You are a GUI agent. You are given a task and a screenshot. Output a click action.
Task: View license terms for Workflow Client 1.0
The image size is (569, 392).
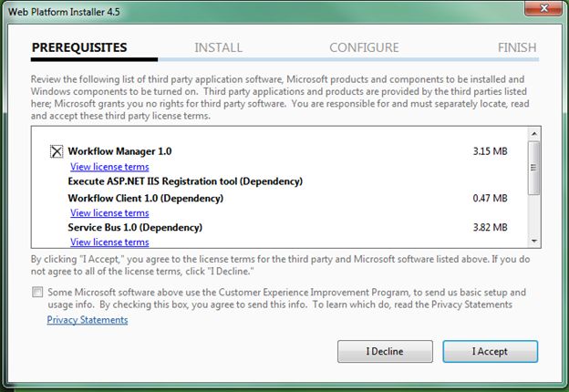point(109,212)
